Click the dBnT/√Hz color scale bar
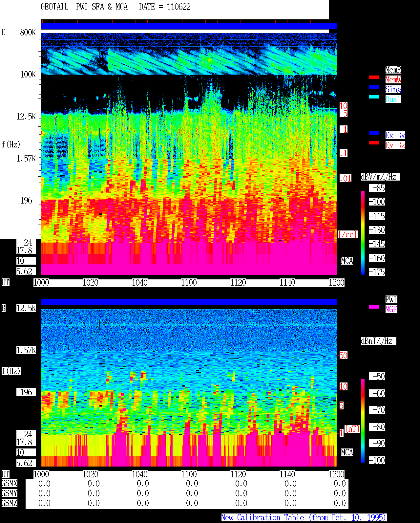 363,421
